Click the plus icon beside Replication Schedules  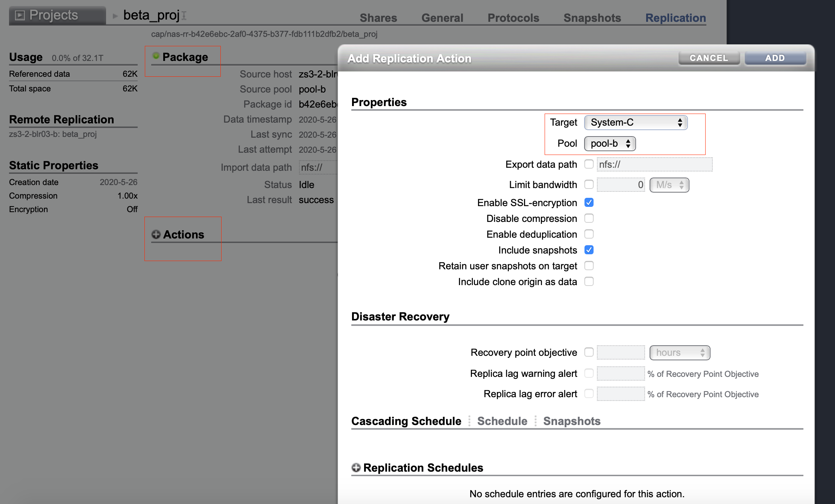356,468
